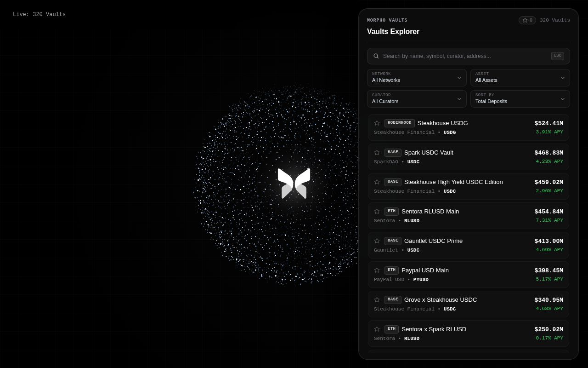Click the Live: 320 Vaults status text
This screenshot has height=368, width=588.
tap(39, 15)
